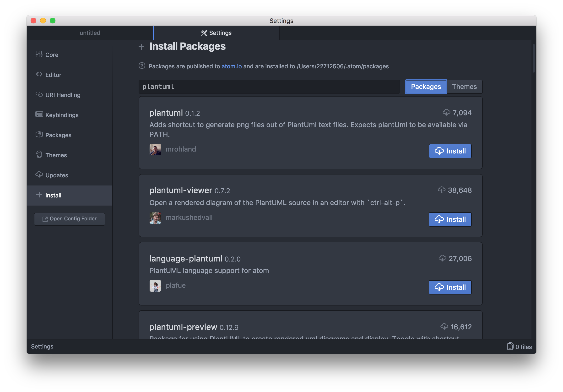Open the Core settings section
563x392 pixels.
[x=51, y=55]
